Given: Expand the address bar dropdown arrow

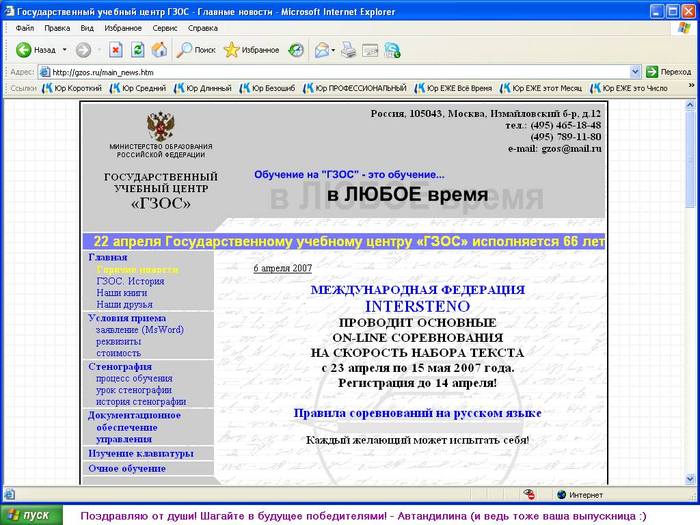Looking at the screenshot, I should click(636, 71).
